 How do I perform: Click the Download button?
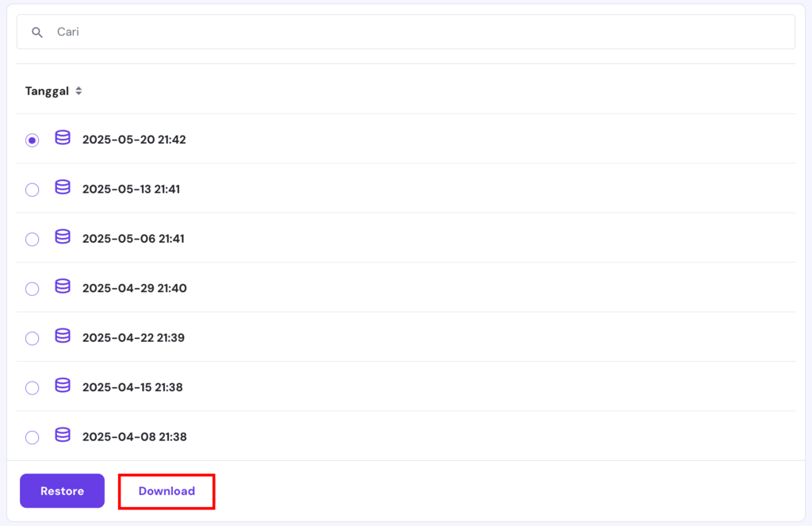pyautogui.click(x=166, y=490)
